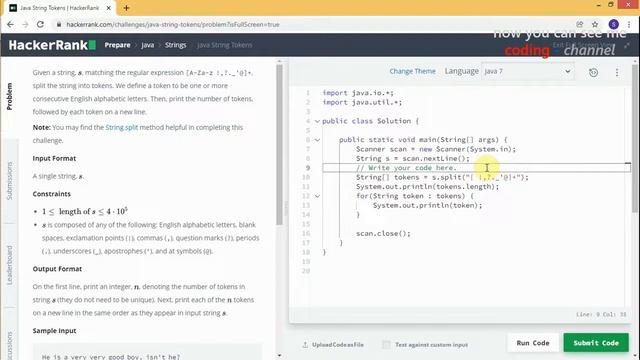Click the 'Sample Input' heading
The height and width of the screenshot is (360, 640).
(x=54, y=331)
